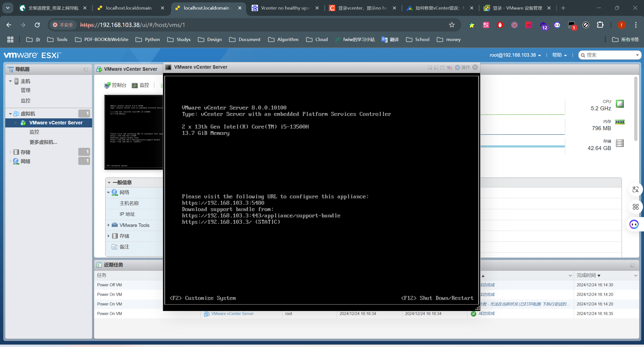Collapse the 网络 row in general info
The height and width of the screenshot is (347, 644).
point(108,192)
